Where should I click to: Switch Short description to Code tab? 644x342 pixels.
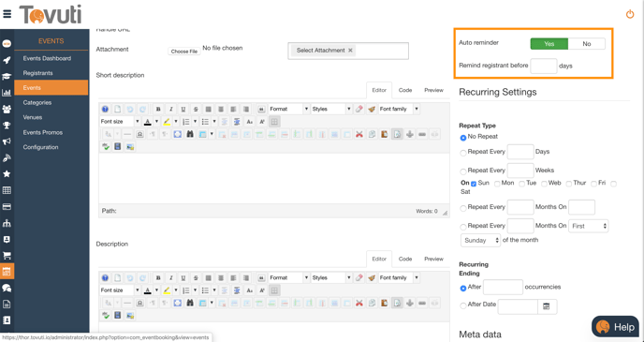[x=405, y=90]
